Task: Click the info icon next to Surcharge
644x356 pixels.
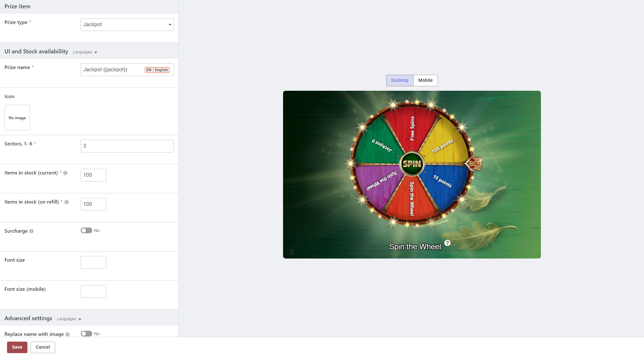Action: pyautogui.click(x=31, y=231)
